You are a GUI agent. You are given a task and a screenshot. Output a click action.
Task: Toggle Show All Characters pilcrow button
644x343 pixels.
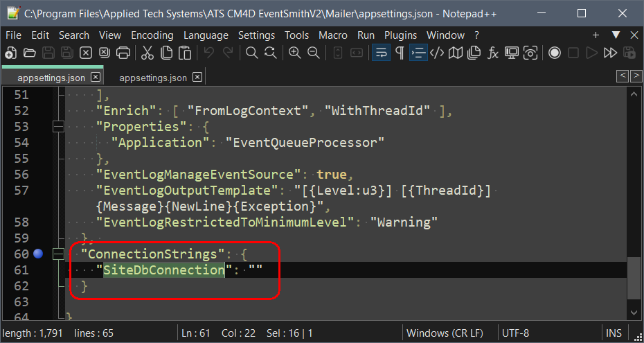(400, 53)
